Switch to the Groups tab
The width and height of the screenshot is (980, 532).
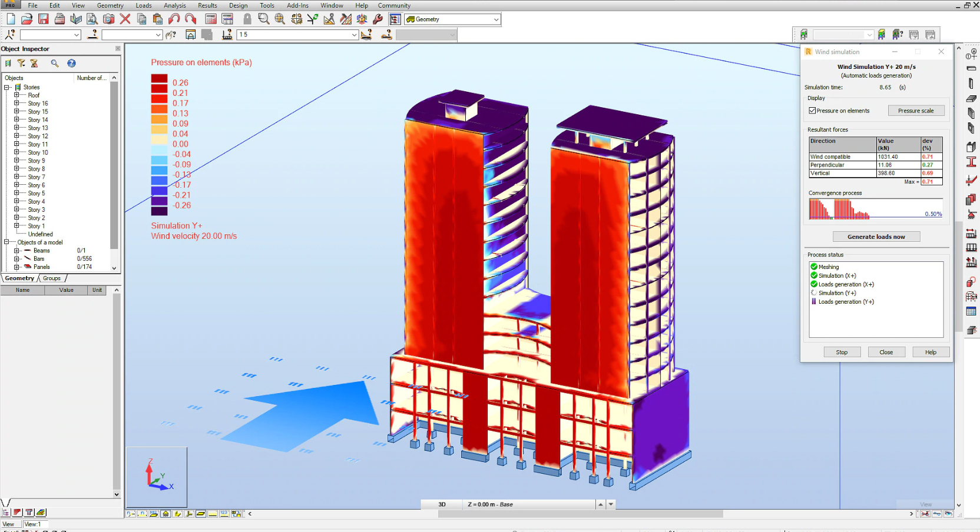[52, 278]
